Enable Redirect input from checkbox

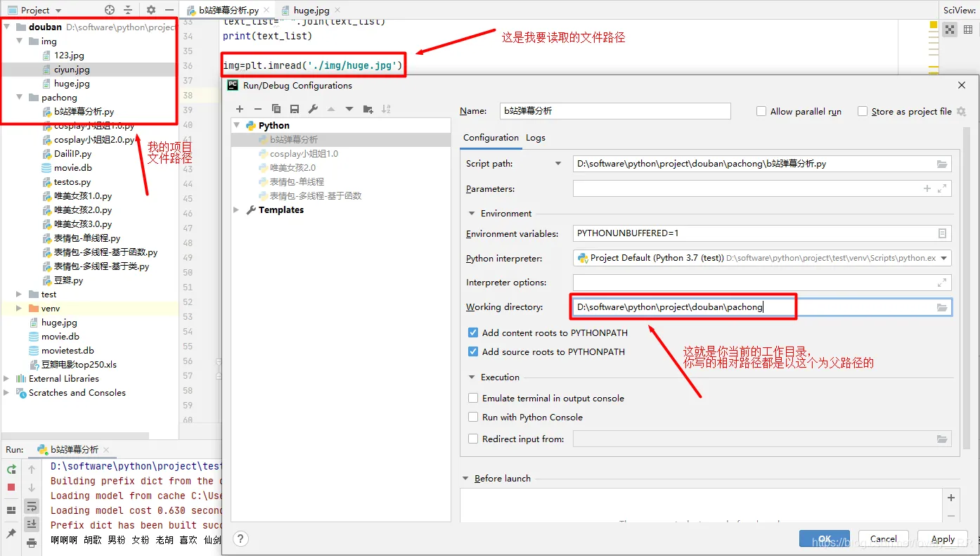pos(473,439)
